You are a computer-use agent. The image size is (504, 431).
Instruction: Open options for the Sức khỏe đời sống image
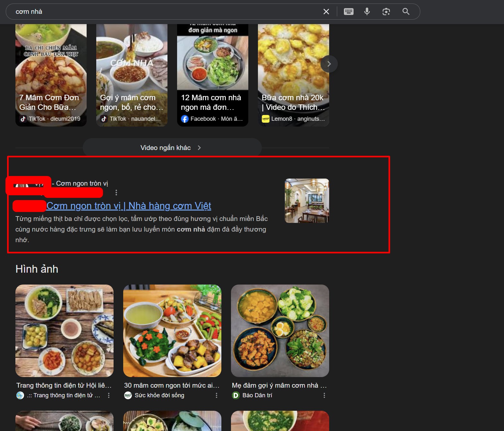pos(217,395)
